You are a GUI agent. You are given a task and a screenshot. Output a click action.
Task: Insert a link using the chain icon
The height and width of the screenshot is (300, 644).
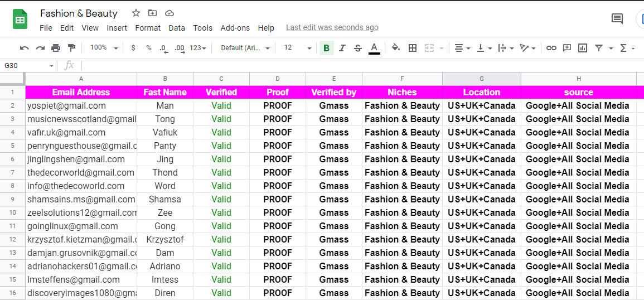(x=551, y=48)
